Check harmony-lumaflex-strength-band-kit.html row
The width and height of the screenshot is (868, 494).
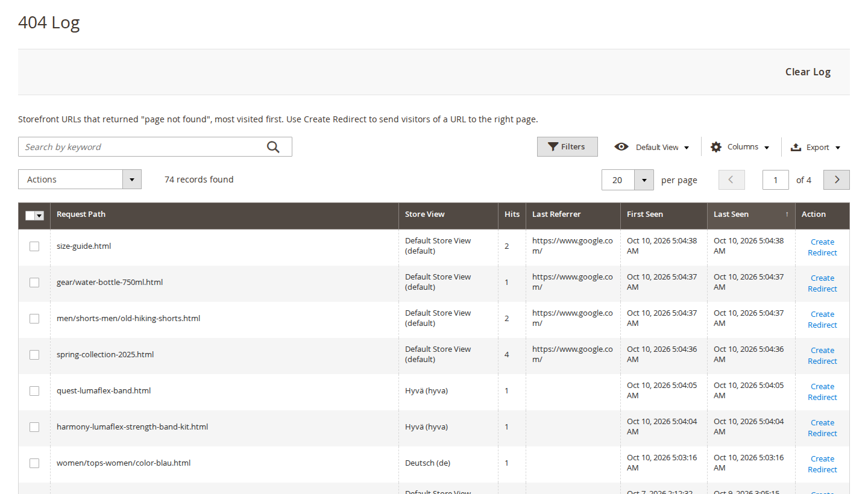[x=34, y=427]
